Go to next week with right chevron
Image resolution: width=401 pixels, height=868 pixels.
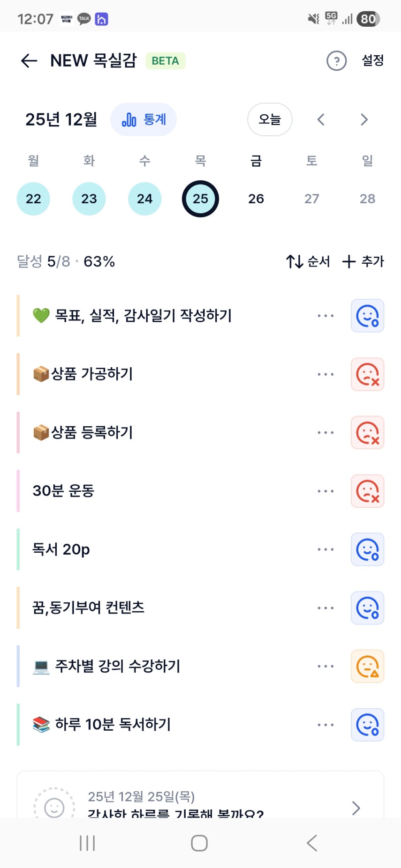(x=364, y=120)
